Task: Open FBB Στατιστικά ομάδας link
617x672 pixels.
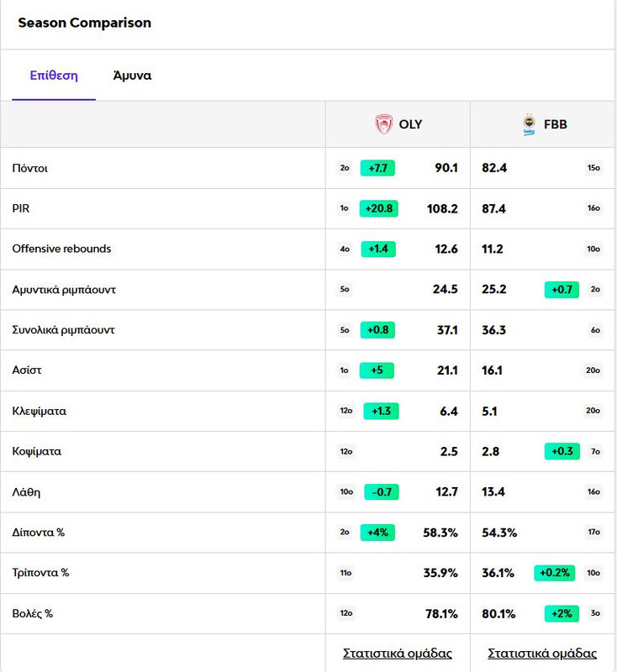Action: (x=542, y=654)
